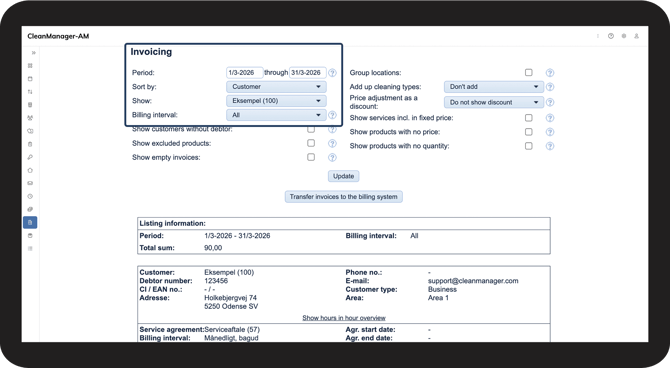Open help for Show empty invoices
This screenshot has width=670, height=368.
[x=332, y=157]
